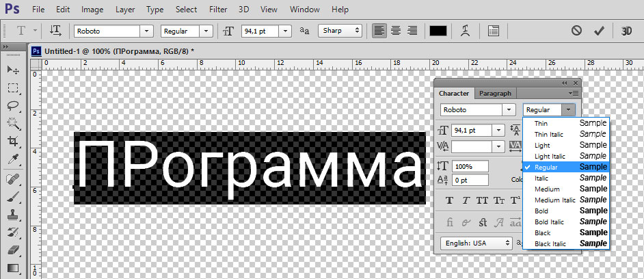Open the File menu
This screenshot has width=644, height=279.
coord(38,10)
